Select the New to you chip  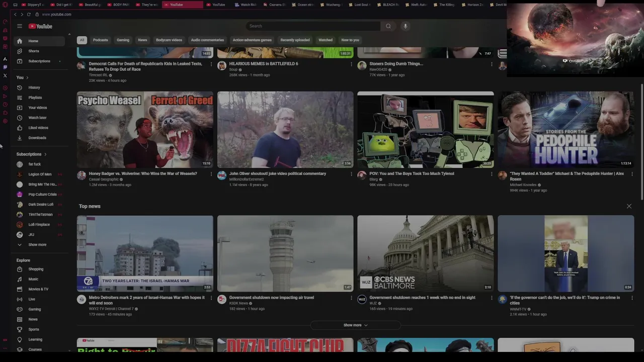click(x=350, y=40)
